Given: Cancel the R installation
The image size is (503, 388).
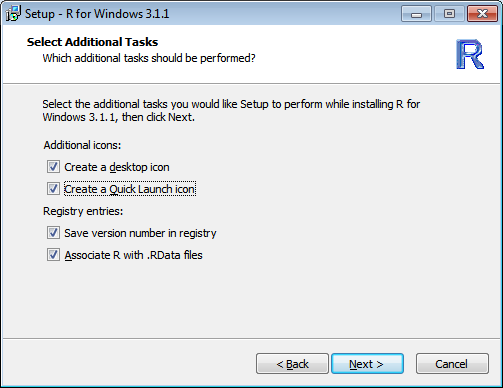Looking at the screenshot, I should [x=452, y=364].
